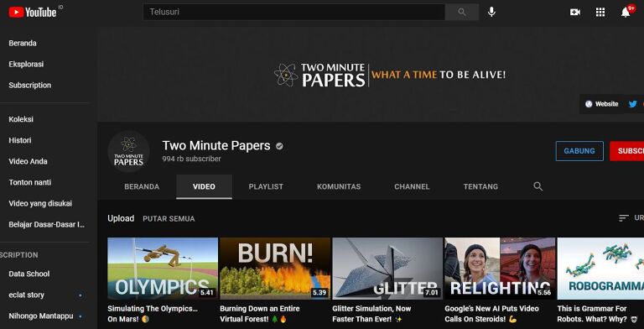Open the sort videos icon

pos(624,218)
